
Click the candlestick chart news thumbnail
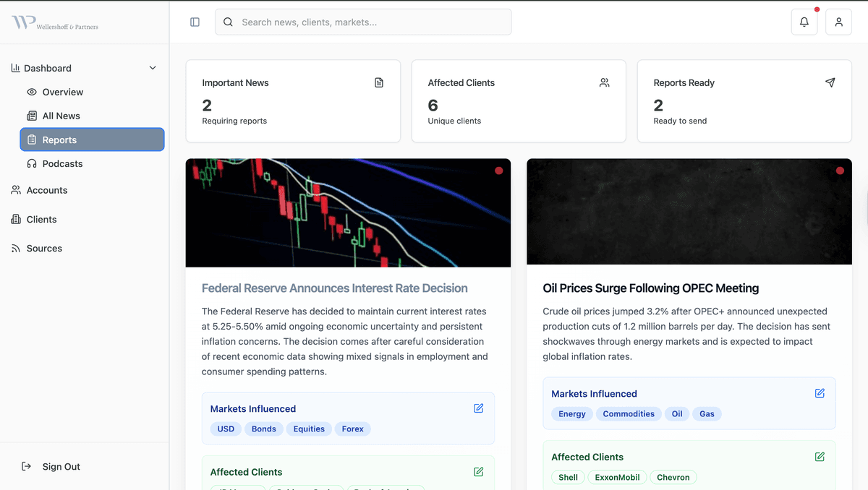(348, 213)
